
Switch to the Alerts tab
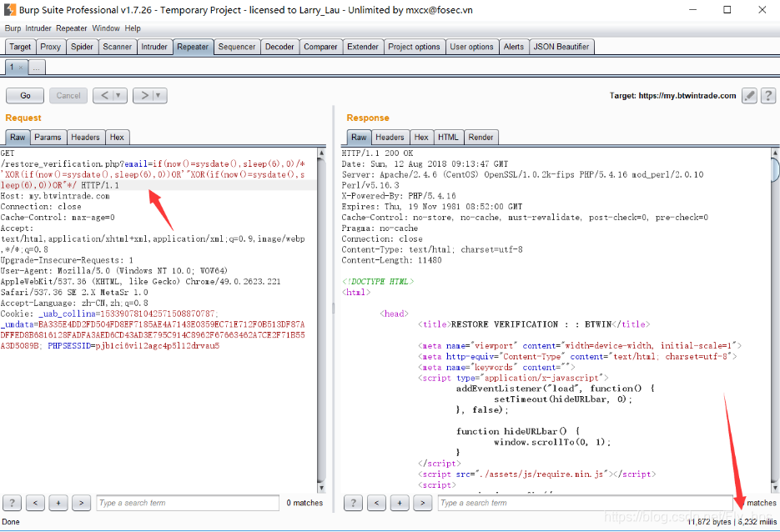(x=513, y=47)
